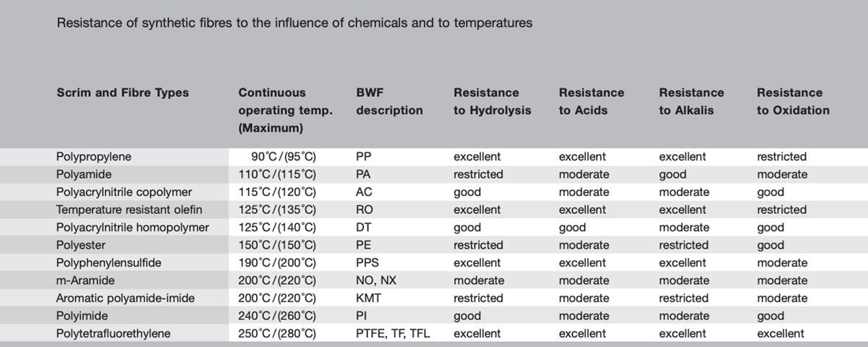Viewport: 868px width, 347px height.
Task: Select the 150°C/(150°C) temperature cell
Action: [277, 245]
